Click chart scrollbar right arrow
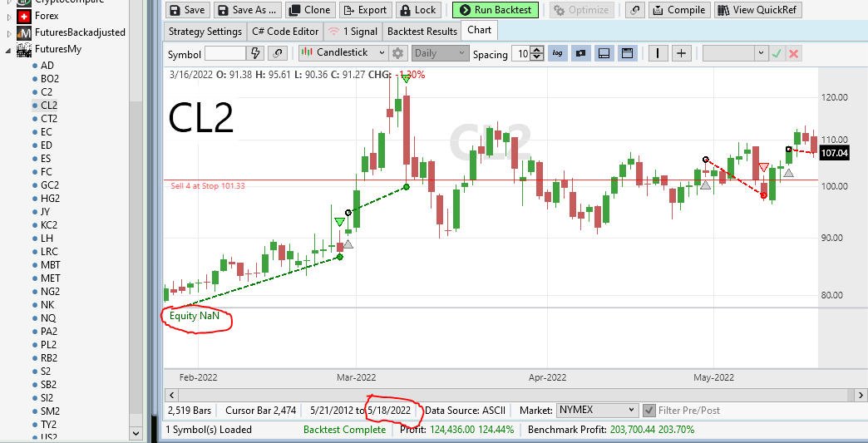 [x=861, y=395]
